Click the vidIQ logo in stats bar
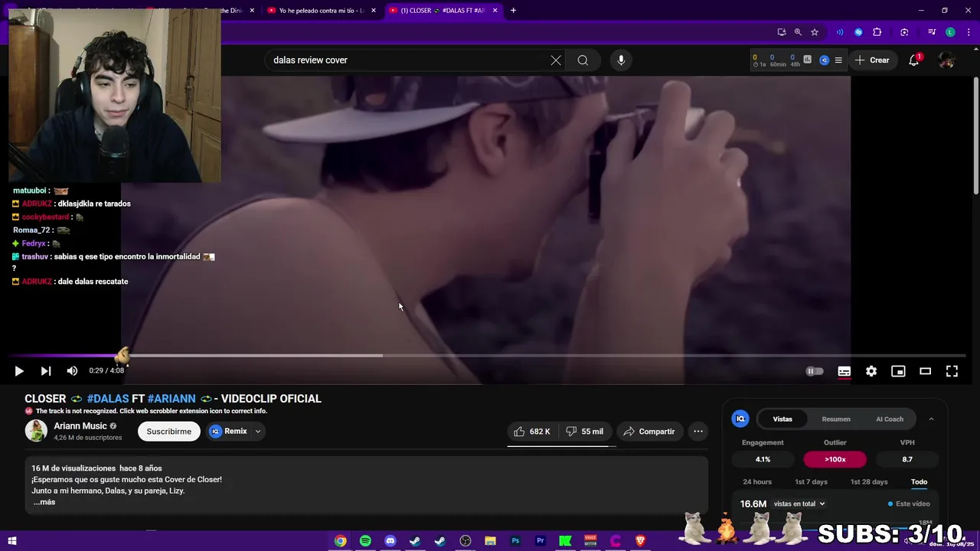This screenshot has width=980, height=551. click(825, 60)
